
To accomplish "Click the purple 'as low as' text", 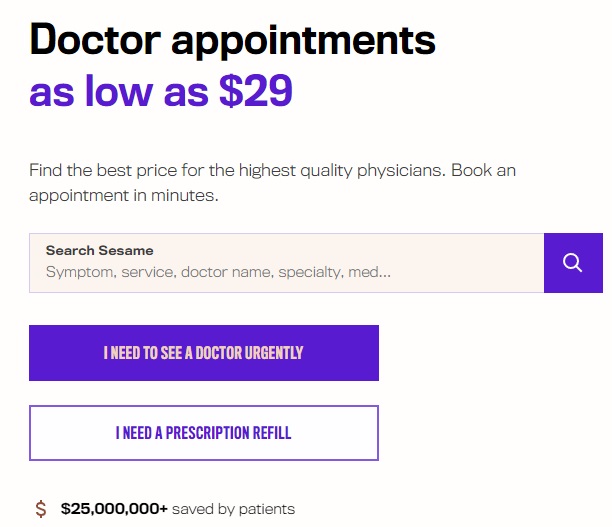I will pyautogui.click(x=119, y=91).
